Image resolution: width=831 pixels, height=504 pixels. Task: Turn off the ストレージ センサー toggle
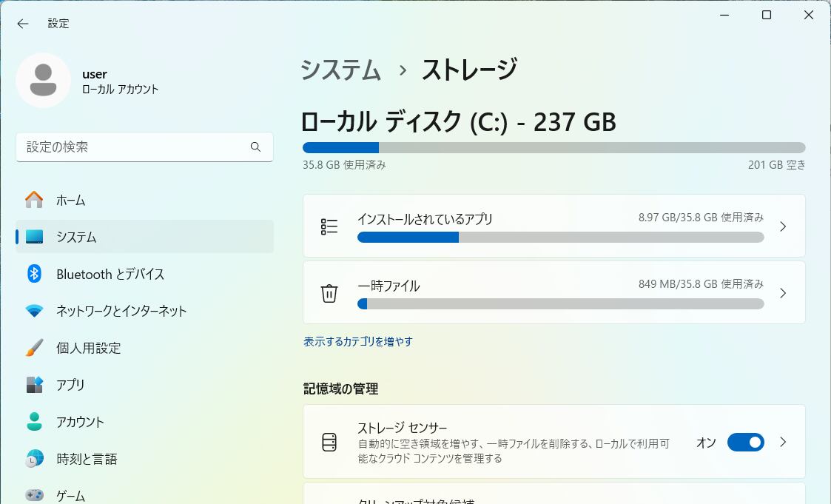point(745,443)
